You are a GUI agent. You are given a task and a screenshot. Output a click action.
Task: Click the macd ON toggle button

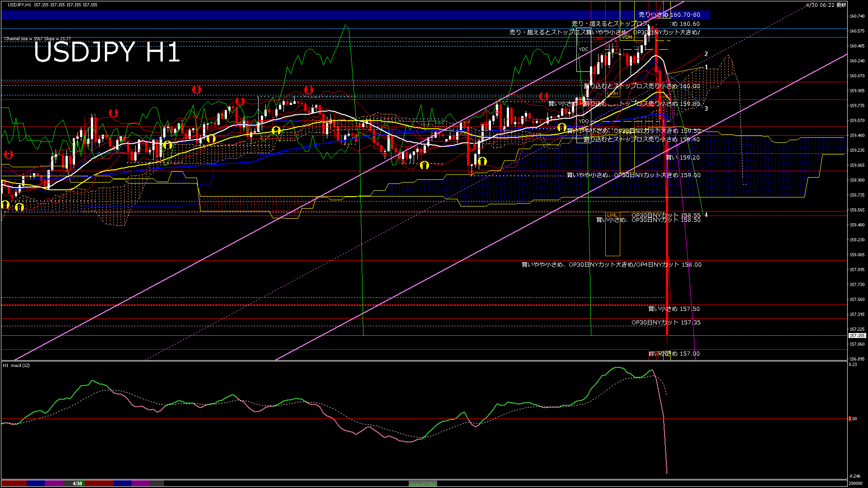click(x=423, y=484)
